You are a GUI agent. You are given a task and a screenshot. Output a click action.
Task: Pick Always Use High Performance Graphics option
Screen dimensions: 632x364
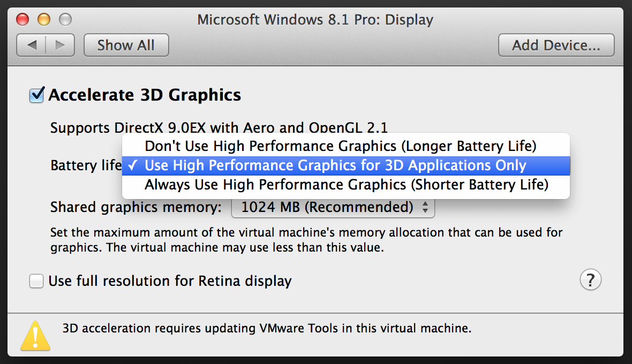[x=347, y=185]
